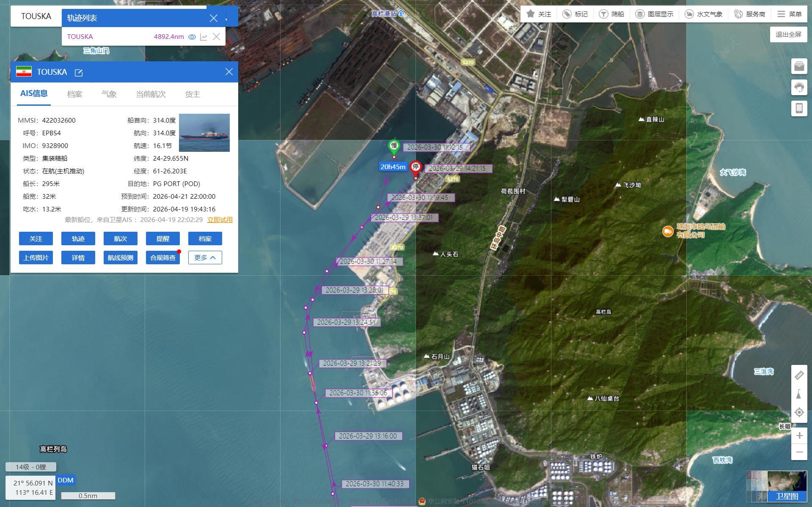Click the blue 档案 button
This screenshot has width=812, height=507.
205,238
